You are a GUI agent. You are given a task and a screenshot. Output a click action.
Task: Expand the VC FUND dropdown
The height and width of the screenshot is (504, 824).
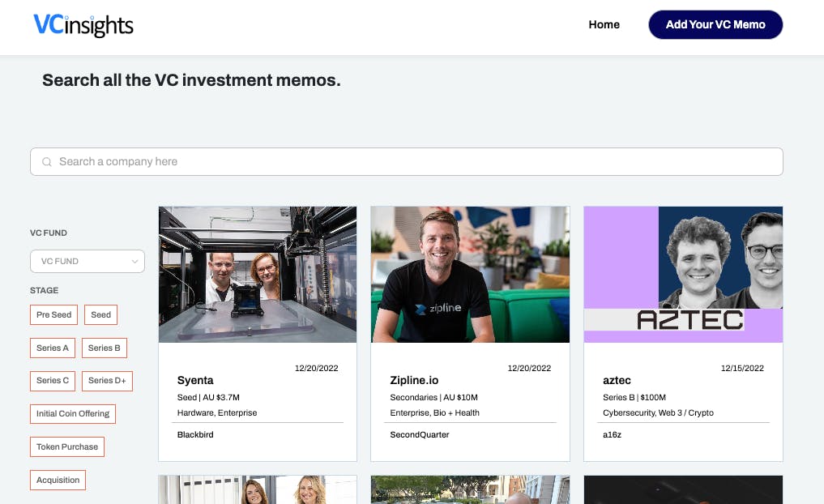click(x=88, y=261)
